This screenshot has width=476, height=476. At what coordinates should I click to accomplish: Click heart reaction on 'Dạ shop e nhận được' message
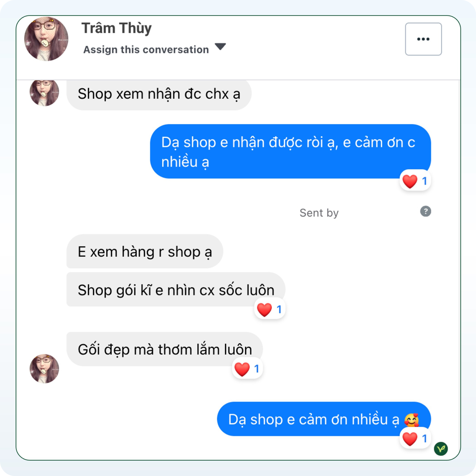point(415,181)
